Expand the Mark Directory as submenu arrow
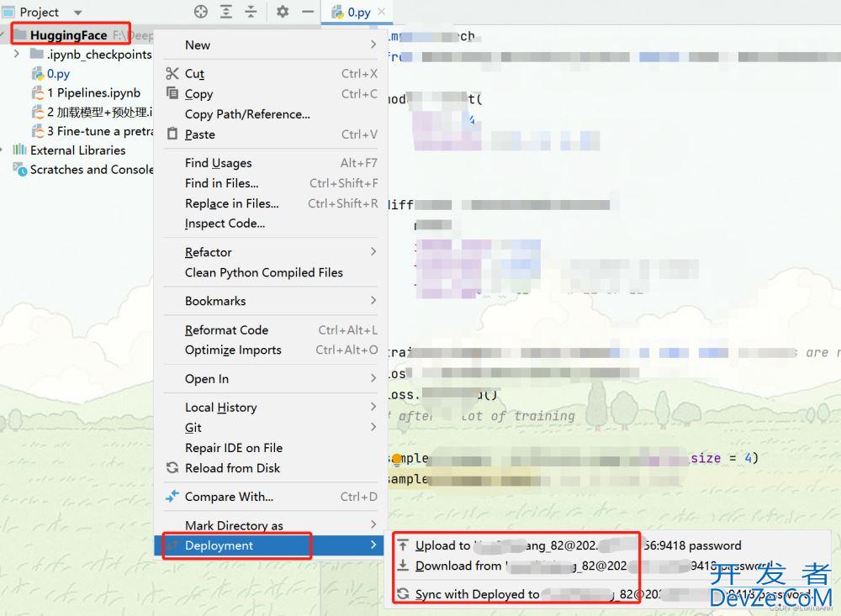The height and width of the screenshot is (616, 841). [373, 524]
